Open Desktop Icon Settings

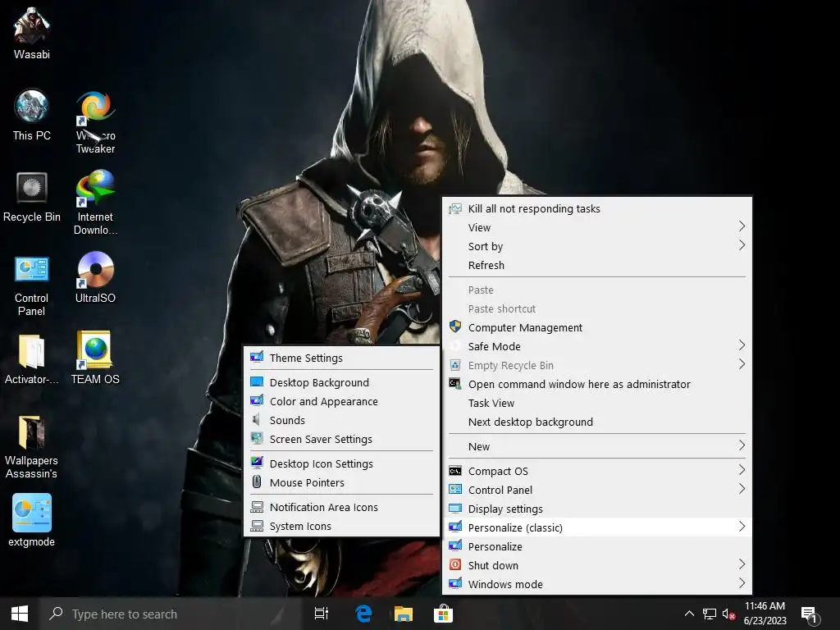(342, 463)
